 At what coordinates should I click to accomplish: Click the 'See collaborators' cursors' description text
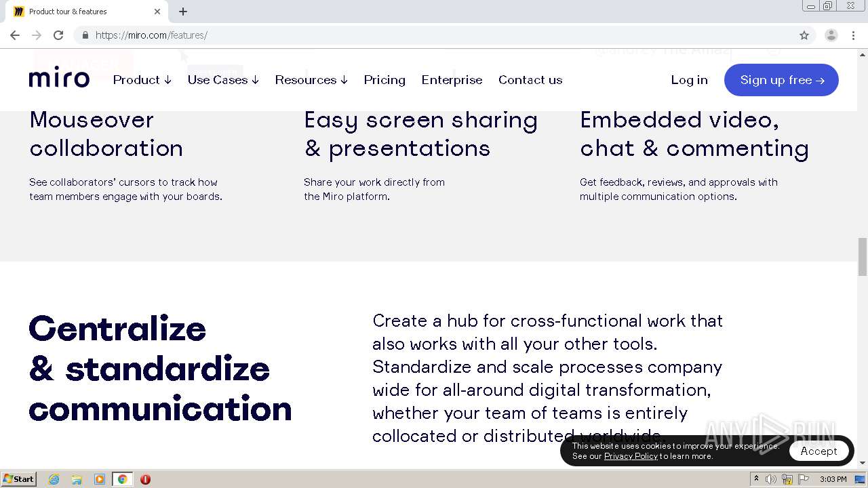click(x=126, y=189)
